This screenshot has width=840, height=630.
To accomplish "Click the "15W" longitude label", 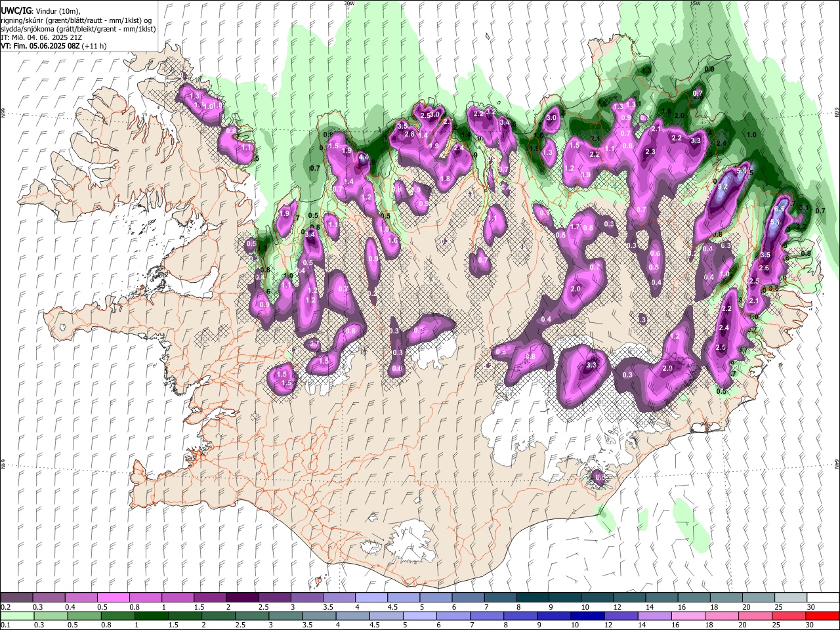I will point(696,3).
